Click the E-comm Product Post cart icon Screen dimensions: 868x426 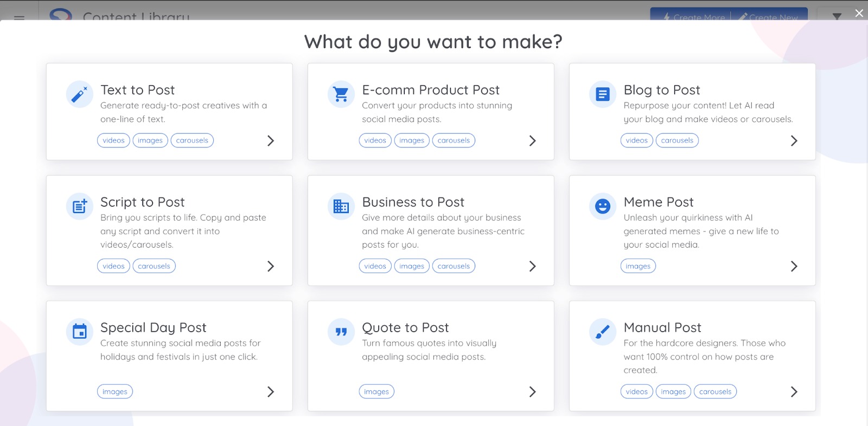[341, 94]
